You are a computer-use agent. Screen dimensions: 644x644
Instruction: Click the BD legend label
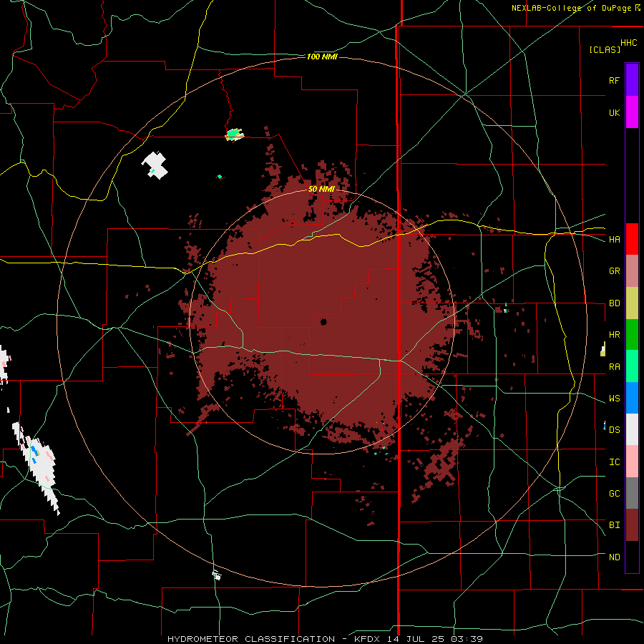(614, 303)
